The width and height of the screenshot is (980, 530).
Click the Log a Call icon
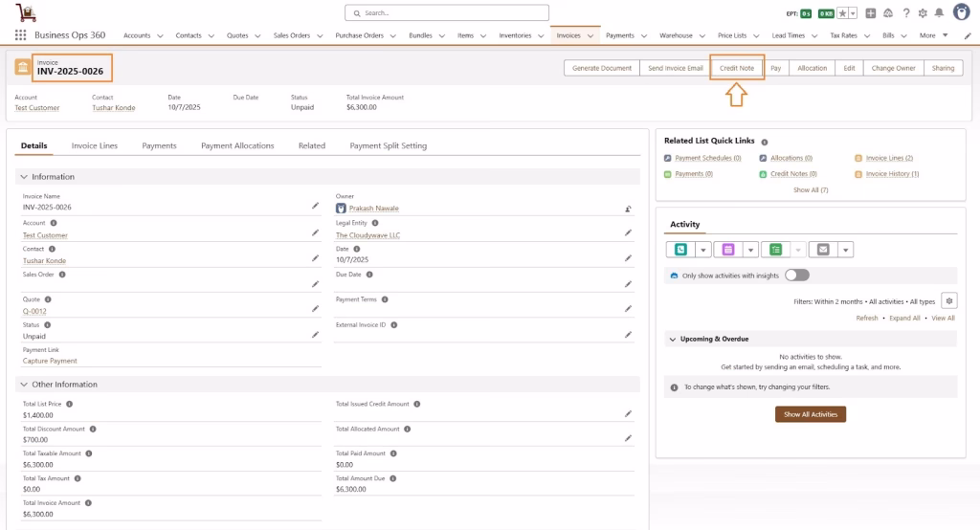point(680,250)
